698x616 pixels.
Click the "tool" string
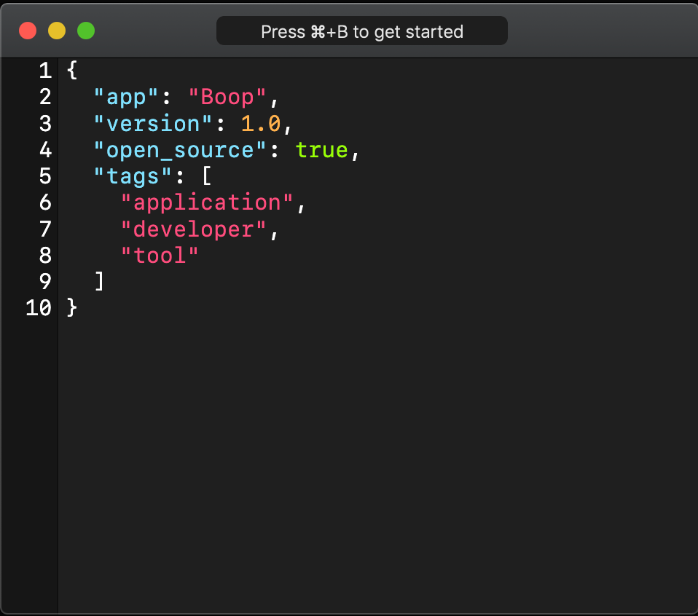[160, 256]
